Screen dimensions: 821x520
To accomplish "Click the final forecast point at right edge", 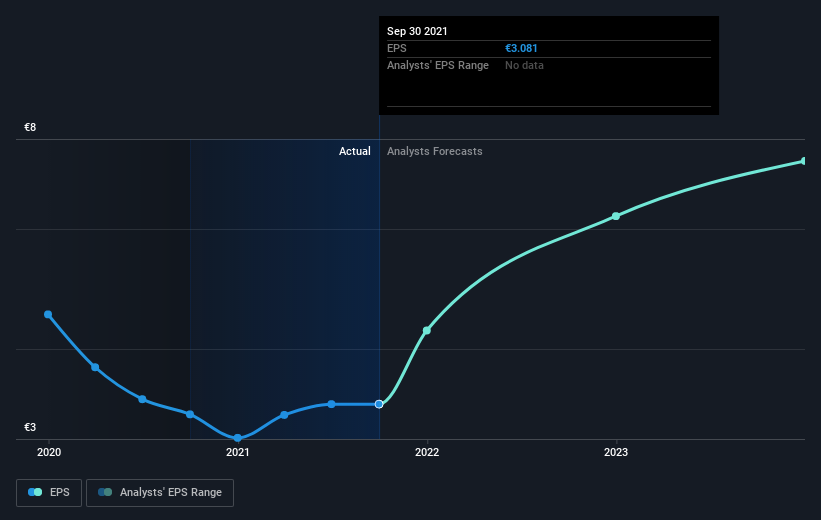I will 804,161.
